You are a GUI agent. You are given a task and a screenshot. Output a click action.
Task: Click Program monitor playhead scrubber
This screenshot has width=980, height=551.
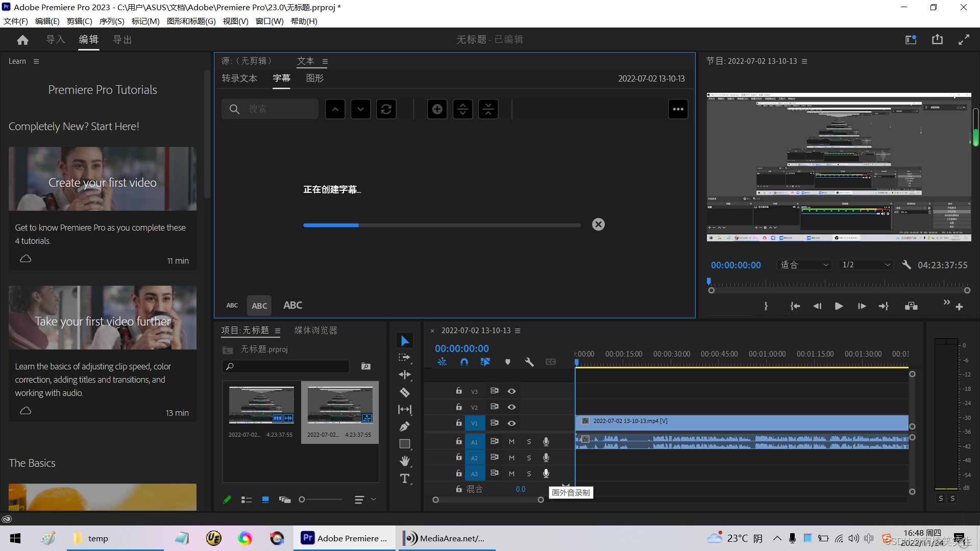point(709,281)
